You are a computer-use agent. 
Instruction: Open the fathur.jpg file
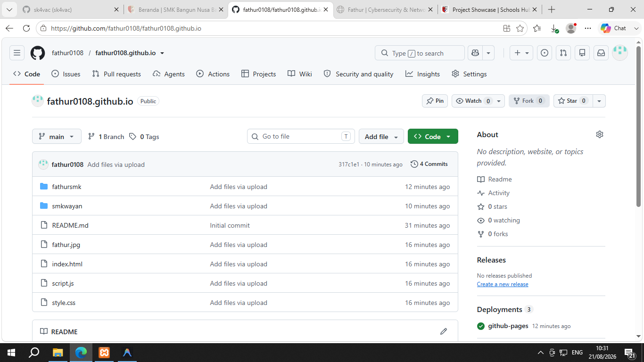click(x=66, y=245)
